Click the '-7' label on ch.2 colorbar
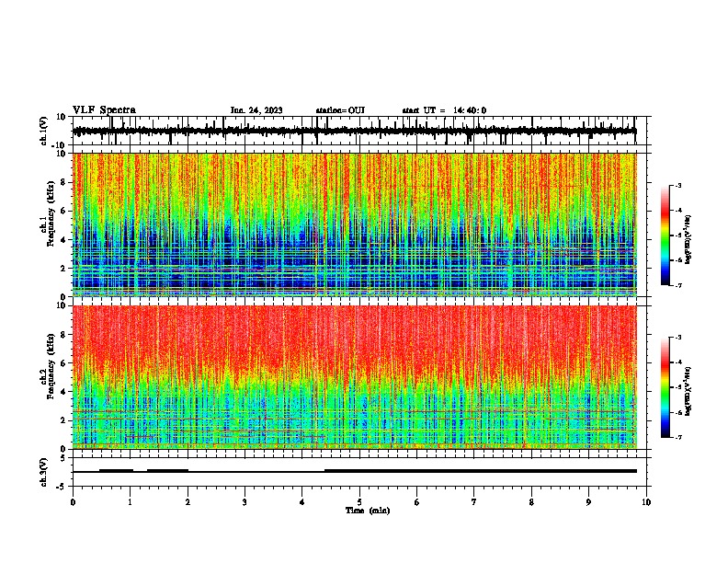This screenshot has width=728, height=563. coord(678,437)
